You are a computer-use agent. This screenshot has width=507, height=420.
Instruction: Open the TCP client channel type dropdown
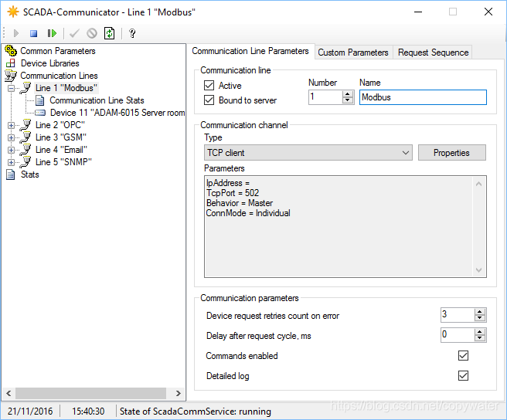tap(308, 153)
